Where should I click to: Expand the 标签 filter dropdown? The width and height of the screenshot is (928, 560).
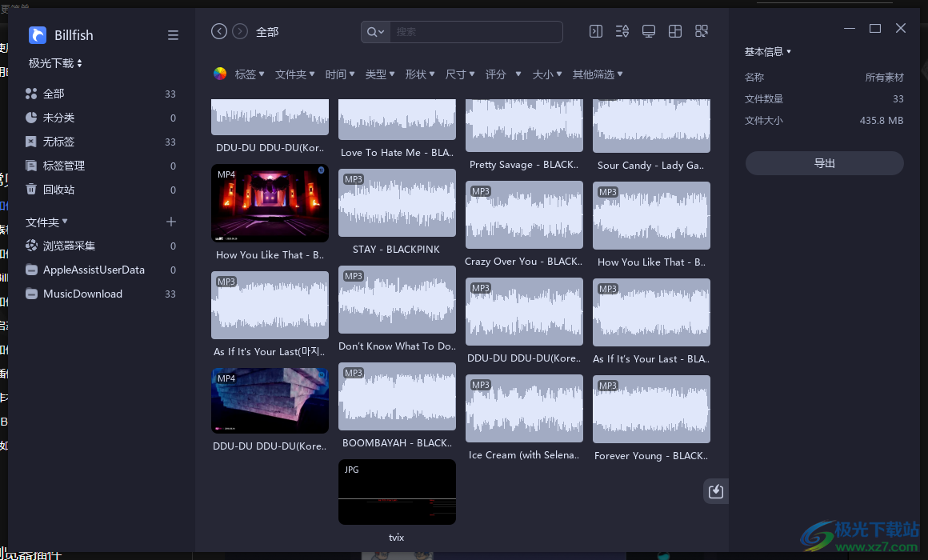click(x=249, y=74)
